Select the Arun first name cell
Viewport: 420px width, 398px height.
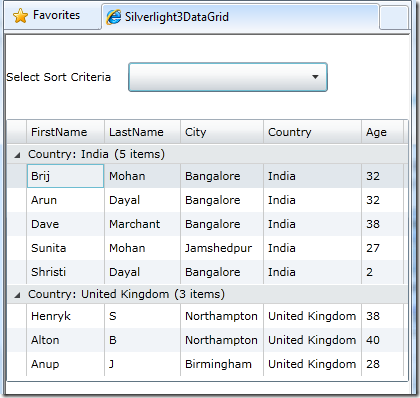click(x=65, y=200)
